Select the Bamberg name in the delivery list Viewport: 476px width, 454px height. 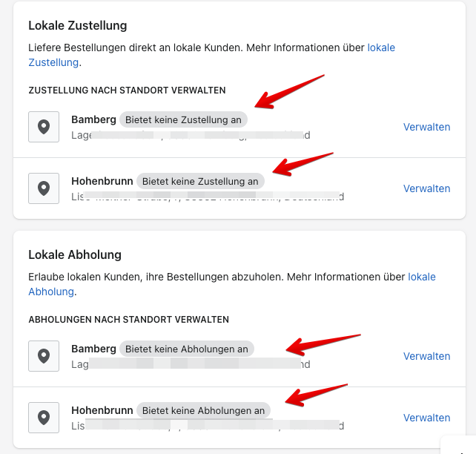(93, 119)
